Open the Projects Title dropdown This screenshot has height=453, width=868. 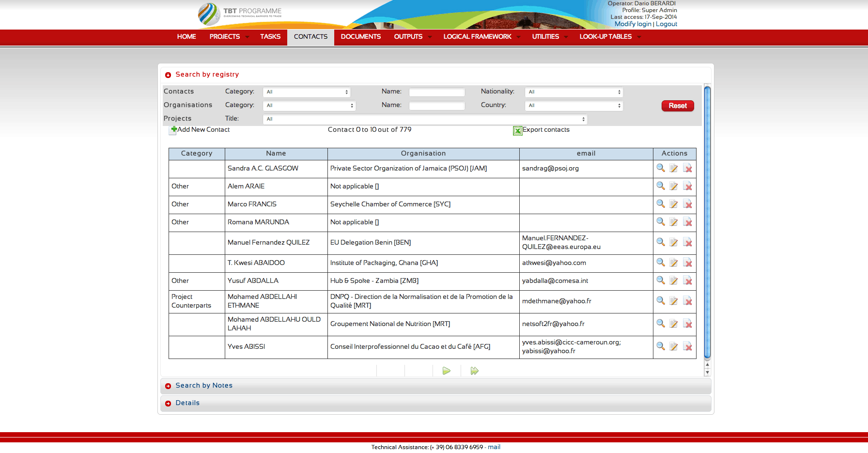425,119
